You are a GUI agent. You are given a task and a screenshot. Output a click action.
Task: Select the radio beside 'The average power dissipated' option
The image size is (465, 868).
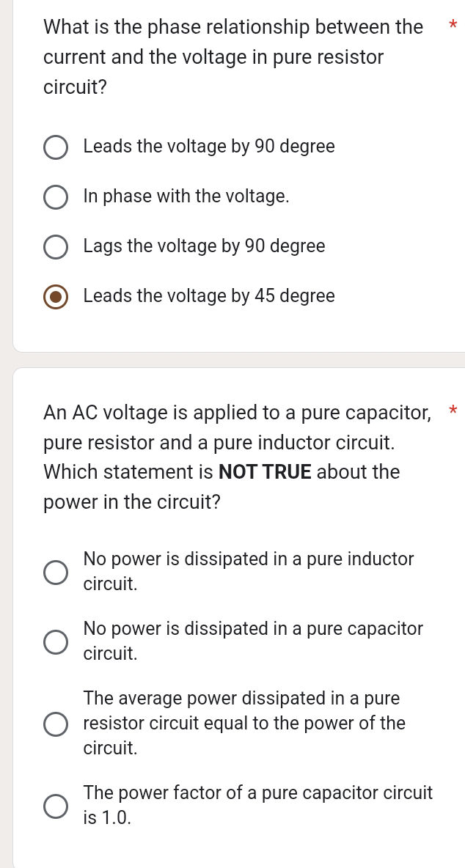[x=56, y=724]
